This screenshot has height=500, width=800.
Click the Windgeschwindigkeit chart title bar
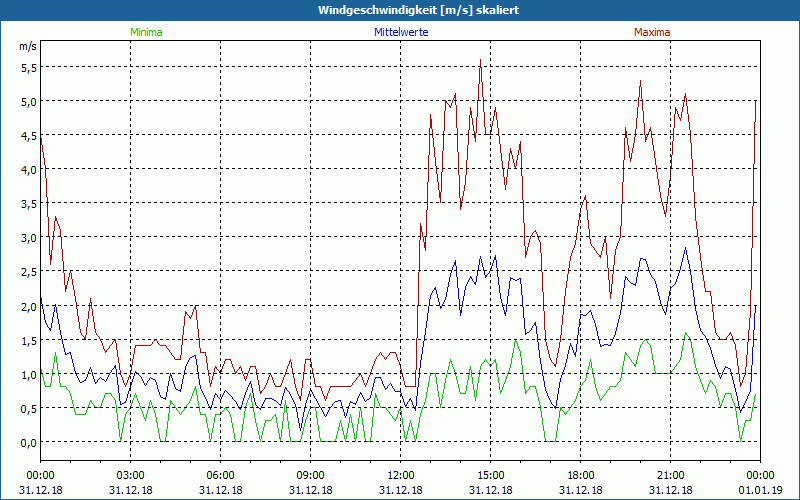click(x=400, y=9)
